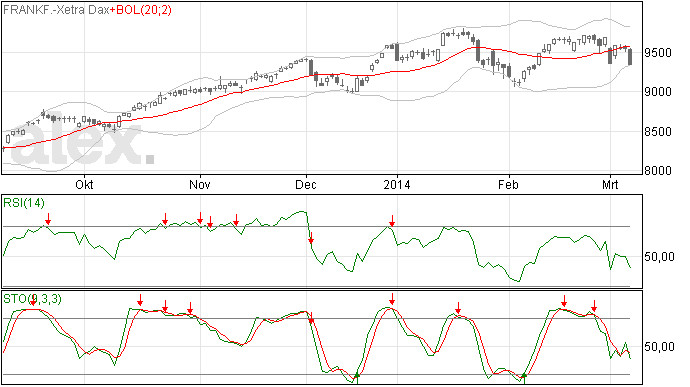
Task: Click the 8000 price axis label
Action: click(x=658, y=171)
